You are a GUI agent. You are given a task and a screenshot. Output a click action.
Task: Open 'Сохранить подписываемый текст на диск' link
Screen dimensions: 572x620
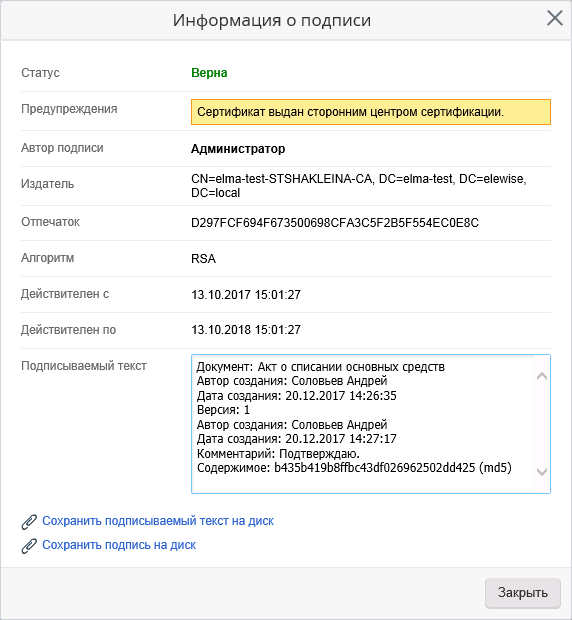pyautogui.click(x=158, y=521)
